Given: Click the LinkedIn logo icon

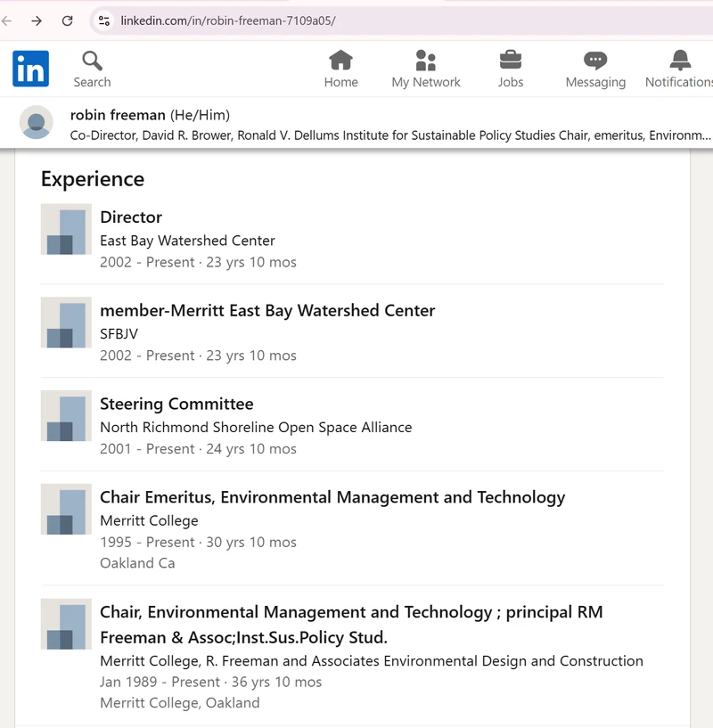Looking at the screenshot, I should (x=30, y=69).
